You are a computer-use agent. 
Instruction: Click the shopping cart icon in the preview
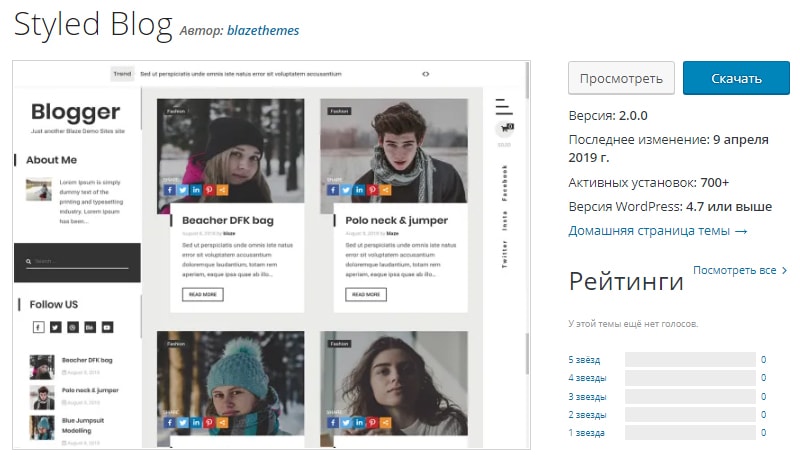coord(505,128)
